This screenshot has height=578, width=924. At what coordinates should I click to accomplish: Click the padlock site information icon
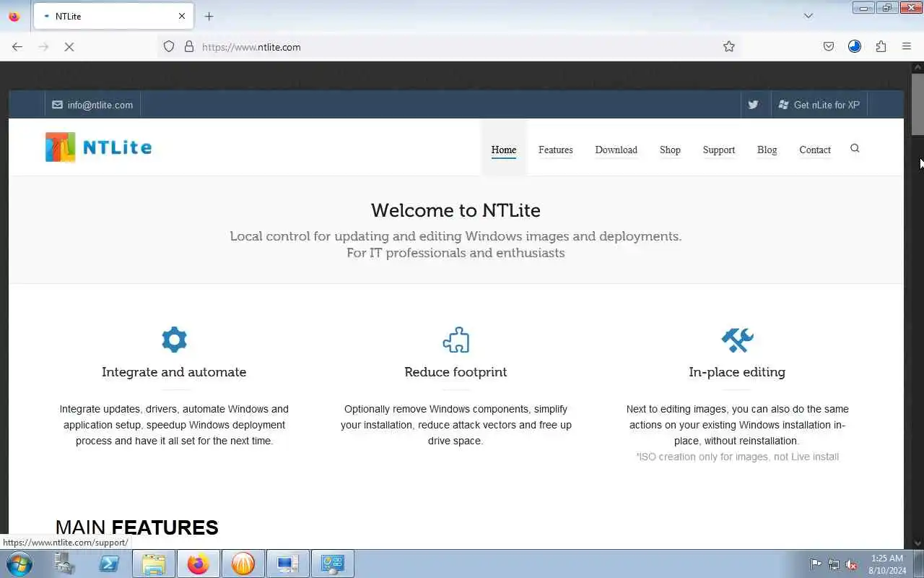coord(189,47)
